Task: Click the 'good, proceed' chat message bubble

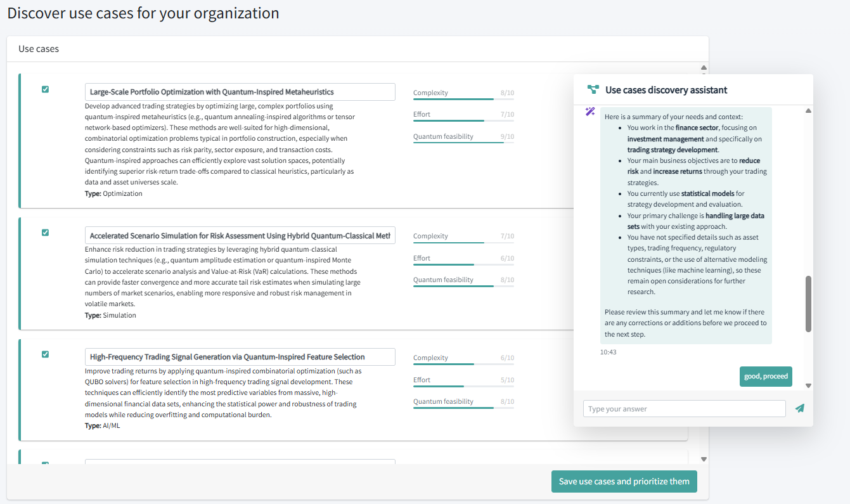Action: (x=766, y=376)
